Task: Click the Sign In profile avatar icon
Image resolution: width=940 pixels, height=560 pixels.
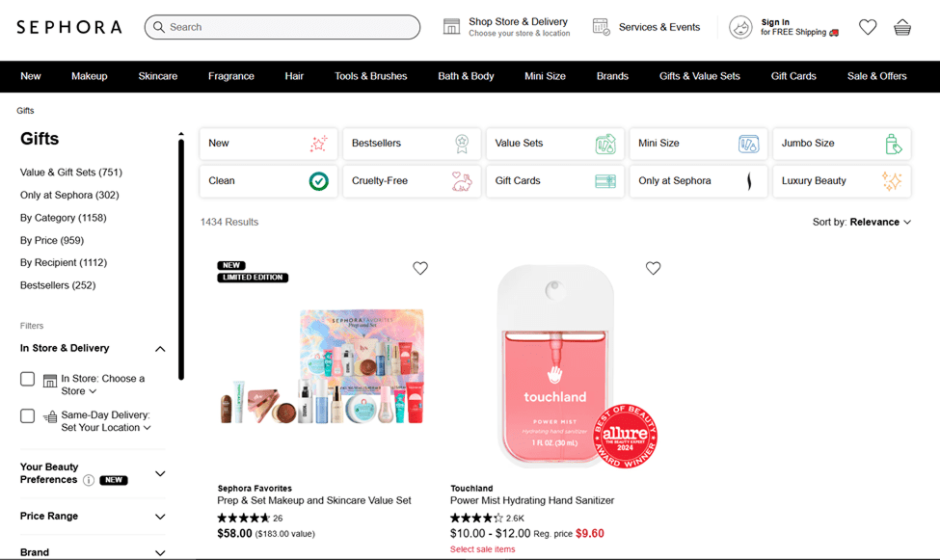Action: click(740, 28)
